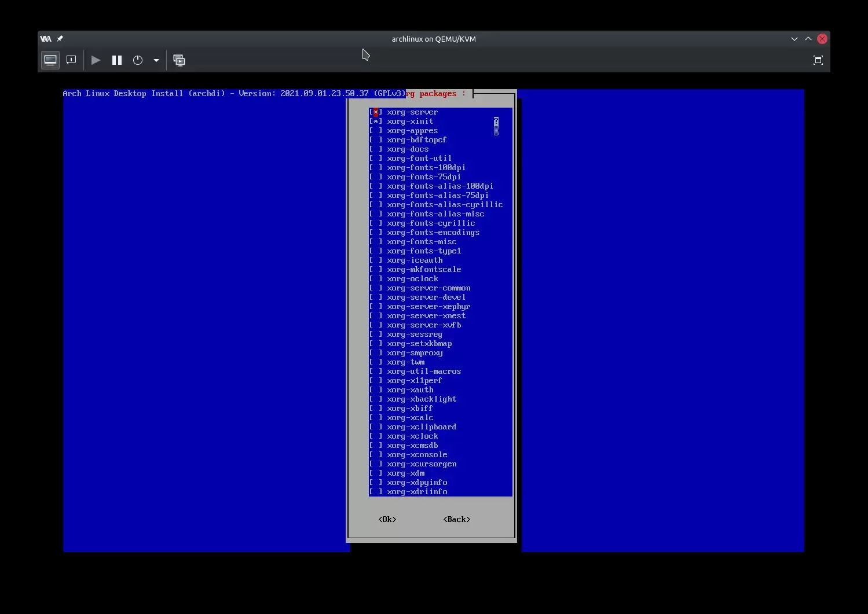Open the title bar chevron-down menu
The image size is (868, 614).
[794, 39]
